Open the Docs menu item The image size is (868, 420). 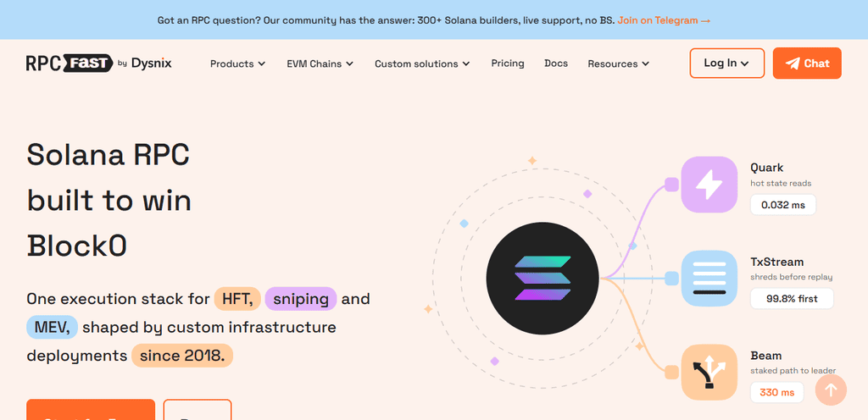(x=556, y=63)
